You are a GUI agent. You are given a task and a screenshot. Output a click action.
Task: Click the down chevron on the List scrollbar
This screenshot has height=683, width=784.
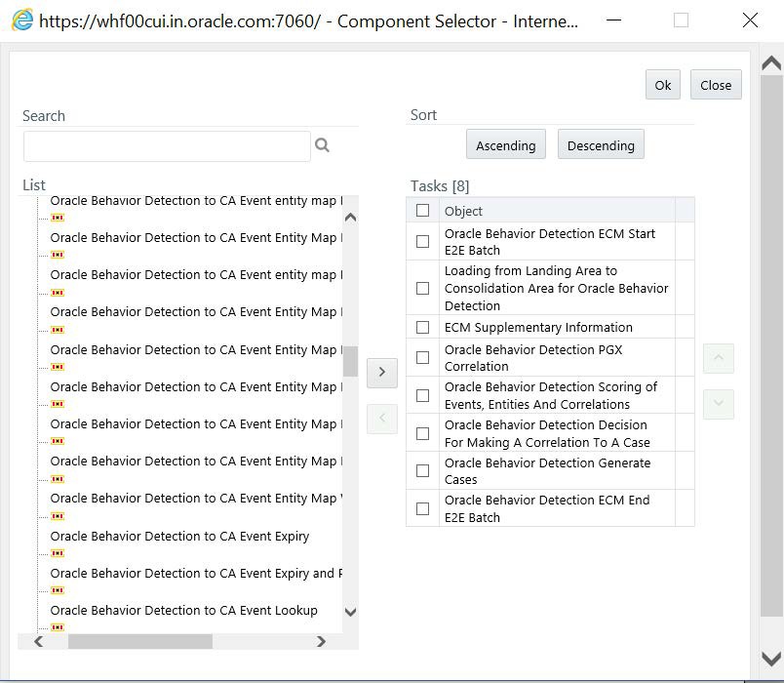tap(349, 612)
